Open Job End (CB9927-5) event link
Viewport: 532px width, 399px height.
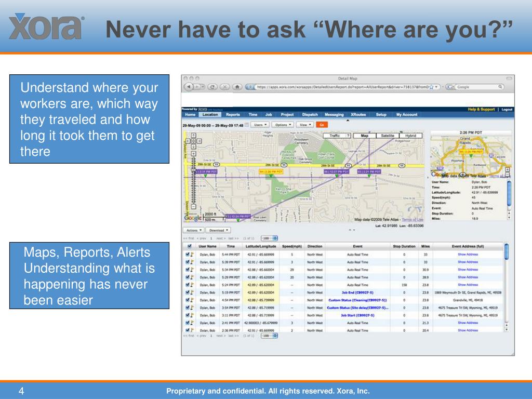tap(357, 292)
